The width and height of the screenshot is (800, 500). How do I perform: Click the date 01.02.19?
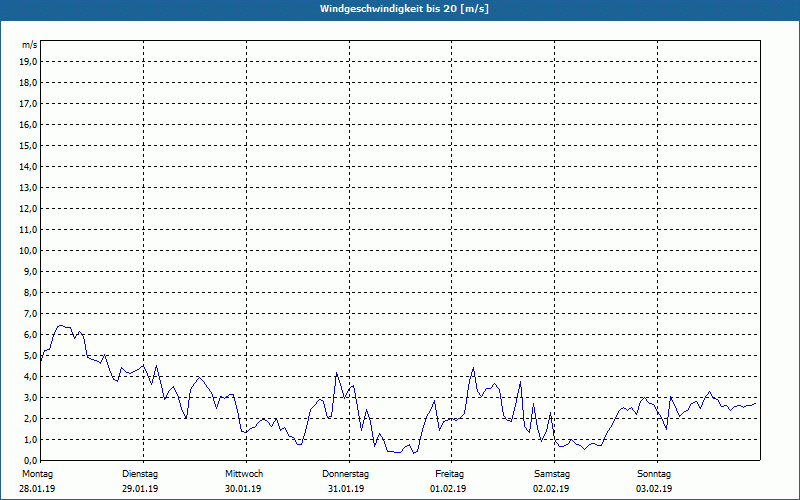[x=448, y=489]
